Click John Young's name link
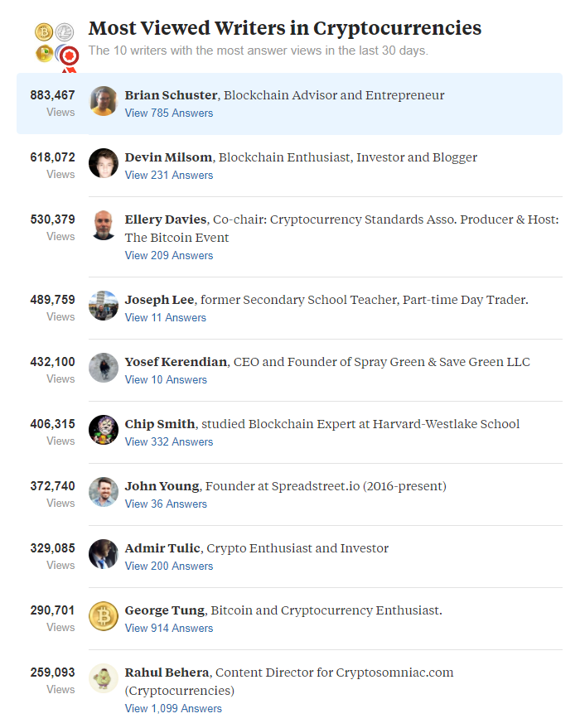Image resolution: width=580 pixels, height=728 pixels. pyautogui.click(x=162, y=486)
